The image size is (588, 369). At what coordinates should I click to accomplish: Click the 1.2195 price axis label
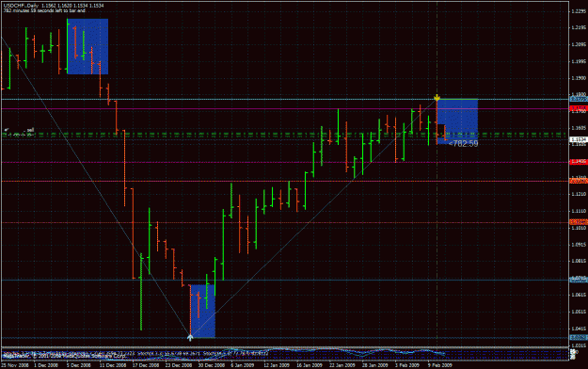pyautogui.click(x=579, y=28)
